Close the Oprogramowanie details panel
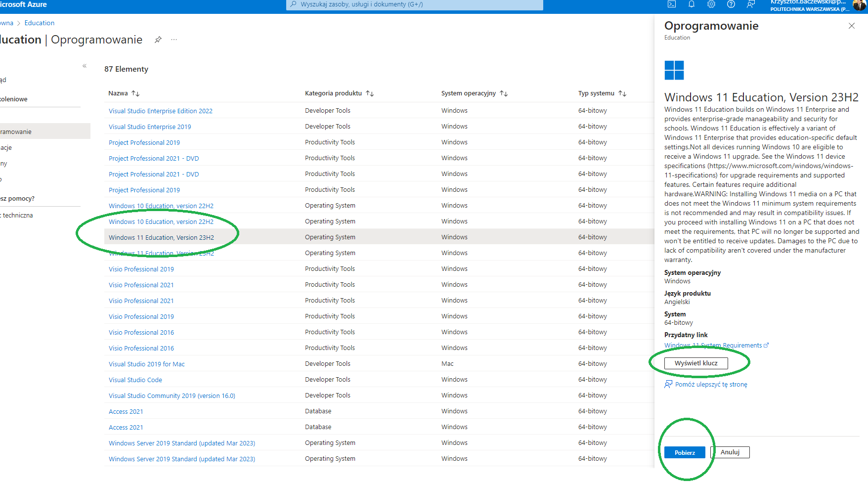The image size is (868, 483). point(852,26)
